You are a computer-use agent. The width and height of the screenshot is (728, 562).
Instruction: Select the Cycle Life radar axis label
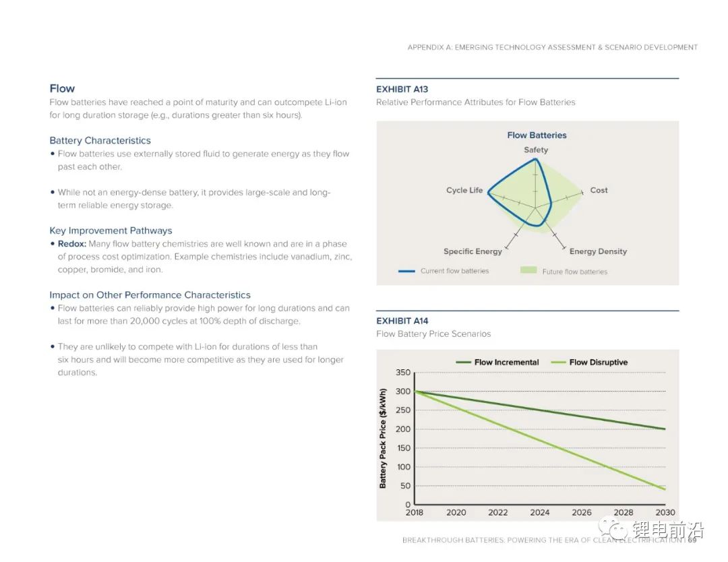[x=464, y=190]
